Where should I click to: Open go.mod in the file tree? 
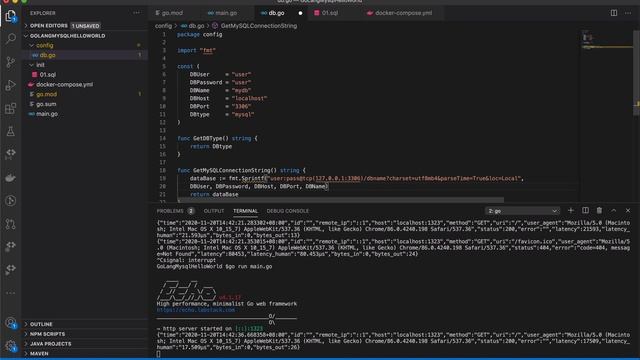[x=85, y=94]
